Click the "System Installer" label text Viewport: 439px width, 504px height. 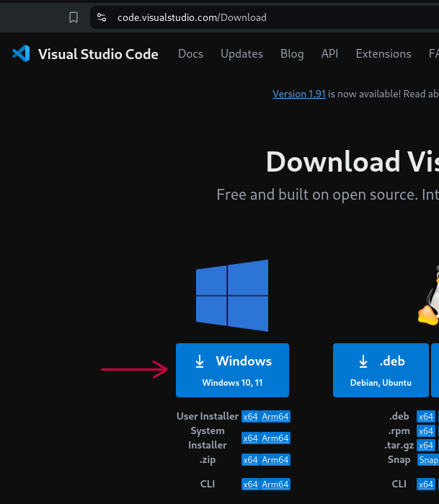[208, 438]
